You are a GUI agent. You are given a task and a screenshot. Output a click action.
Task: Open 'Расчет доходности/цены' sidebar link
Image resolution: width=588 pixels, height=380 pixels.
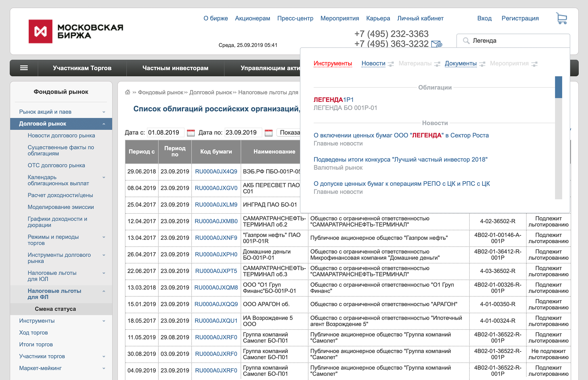(60, 195)
